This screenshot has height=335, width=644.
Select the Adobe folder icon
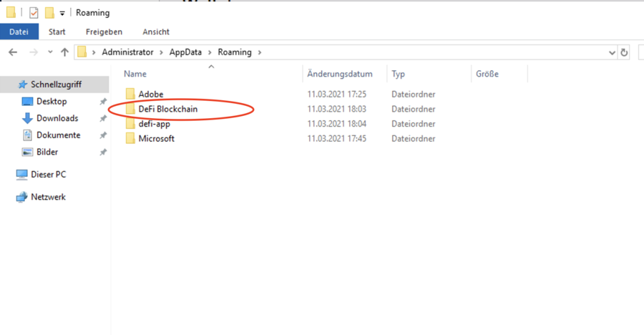(130, 94)
